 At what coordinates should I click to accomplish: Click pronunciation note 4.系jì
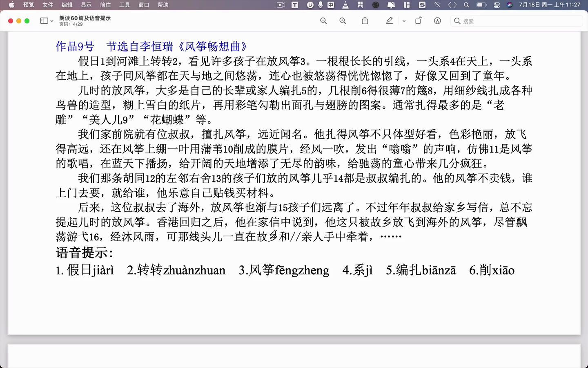tap(358, 270)
